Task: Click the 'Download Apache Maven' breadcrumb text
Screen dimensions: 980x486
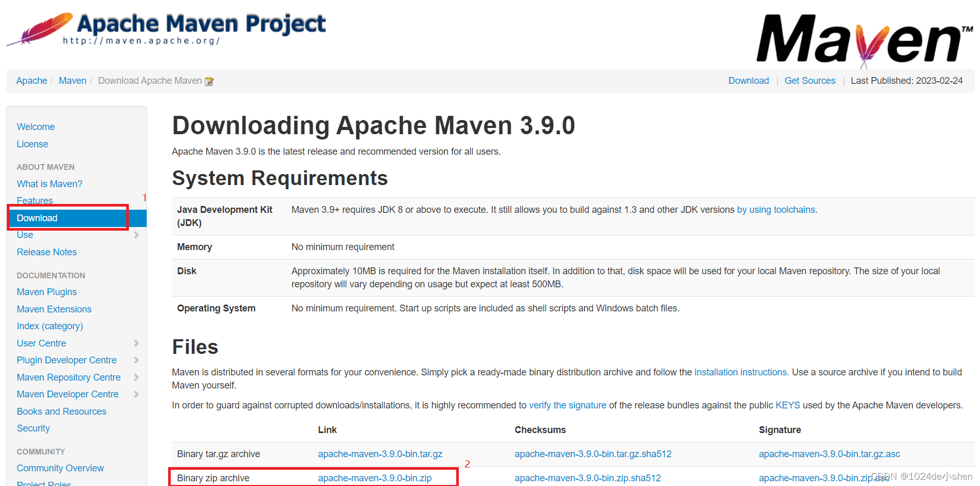Action: [150, 81]
